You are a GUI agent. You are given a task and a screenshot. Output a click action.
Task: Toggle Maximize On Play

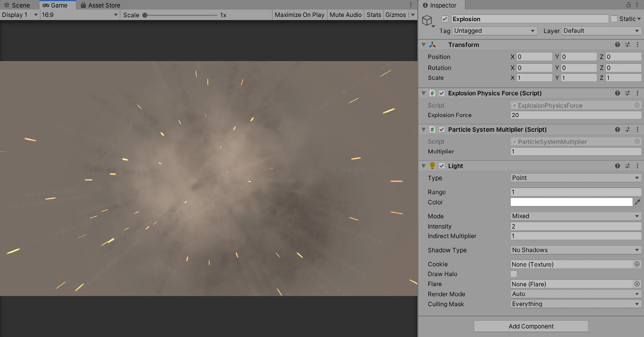pos(299,15)
